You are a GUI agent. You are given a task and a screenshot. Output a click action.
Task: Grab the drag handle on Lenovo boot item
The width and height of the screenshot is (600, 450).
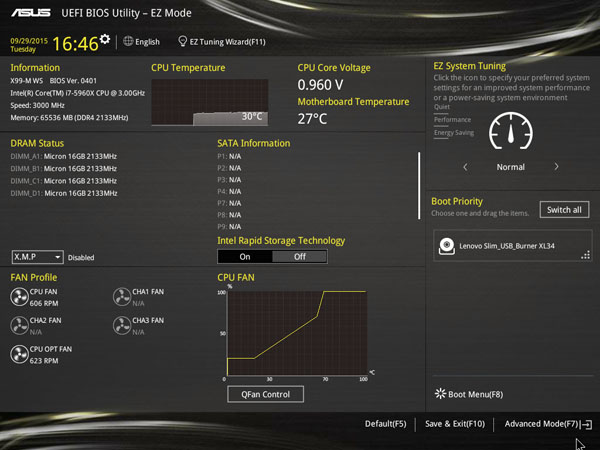pyautogui.click(x=585, y=255)
